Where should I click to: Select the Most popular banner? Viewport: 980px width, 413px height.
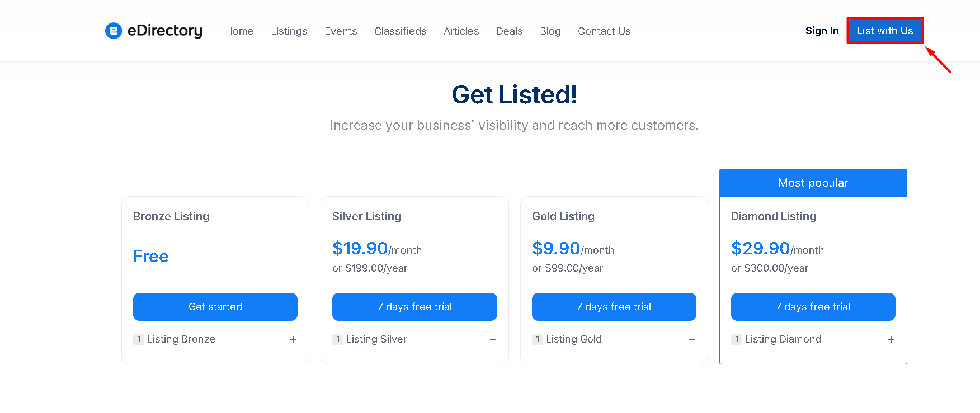813,183
